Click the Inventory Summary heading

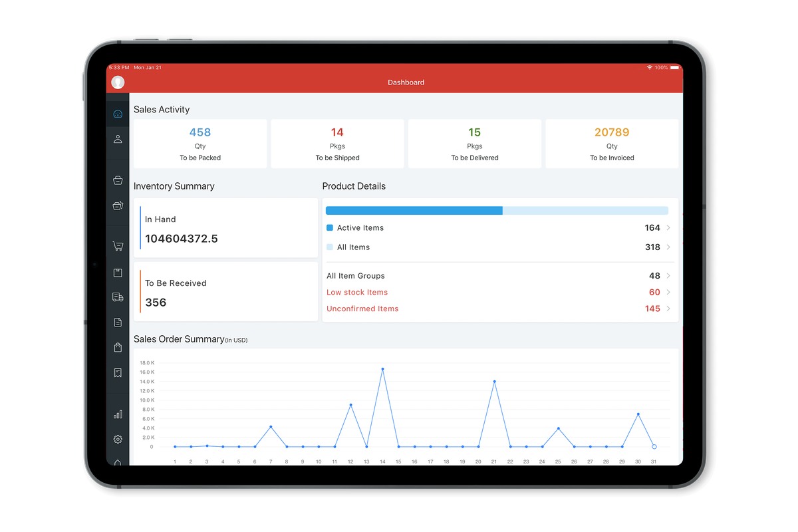[174, 186]
